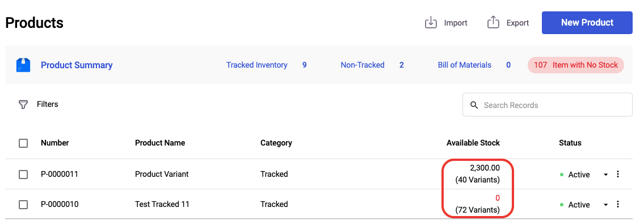Click the Import download icon
This screenshot has height=220, width=644.
(431, 23)
